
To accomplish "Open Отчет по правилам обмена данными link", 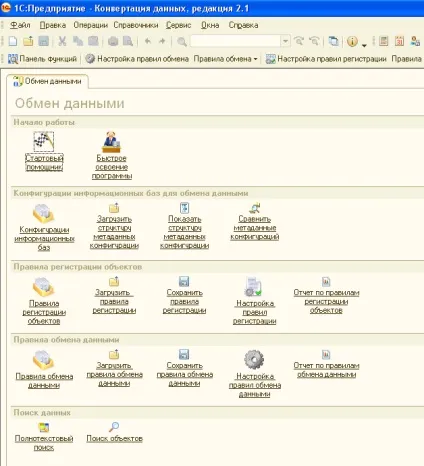I will pos(326,370).
